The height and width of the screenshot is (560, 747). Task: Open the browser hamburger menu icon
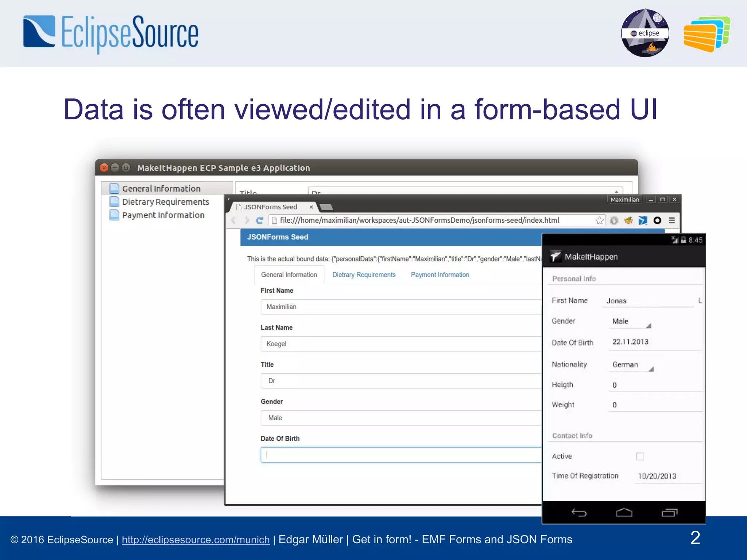click(672, 221)
